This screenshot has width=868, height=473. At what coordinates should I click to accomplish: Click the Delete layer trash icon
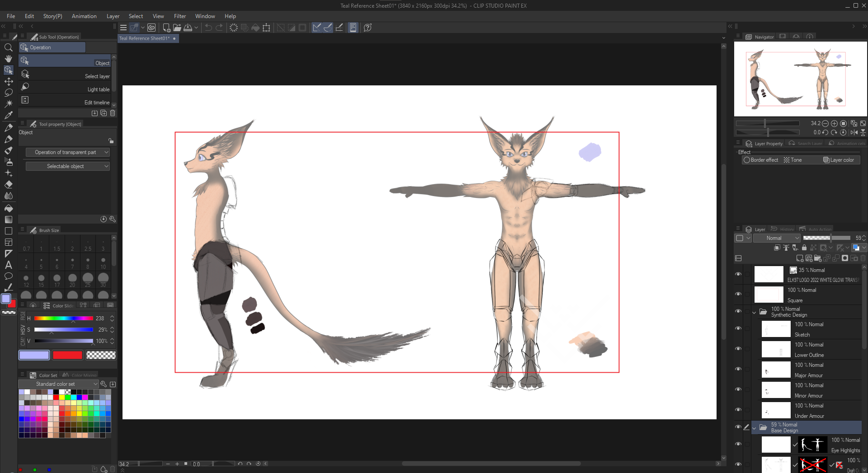863,258
